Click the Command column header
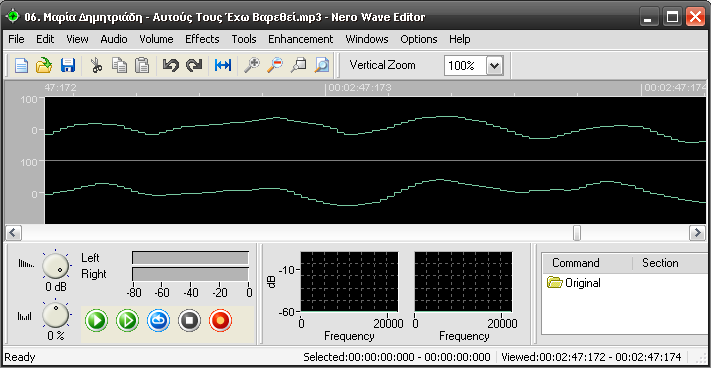The width and height of the screenshot is (711, 368). [x=587, y=263]
